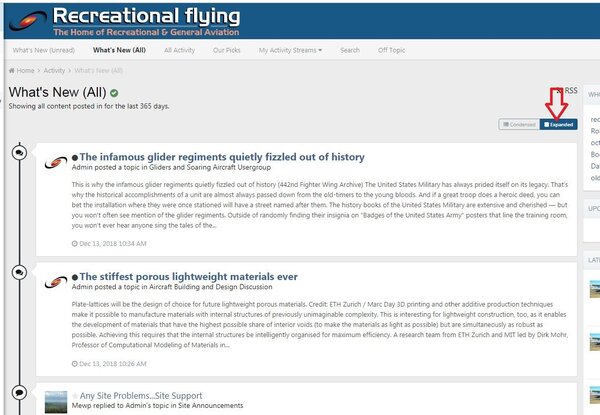The height and width of the screenshot is (415, 600).
Task: Go to the Our Picks tab
Action: pos(227,49)
